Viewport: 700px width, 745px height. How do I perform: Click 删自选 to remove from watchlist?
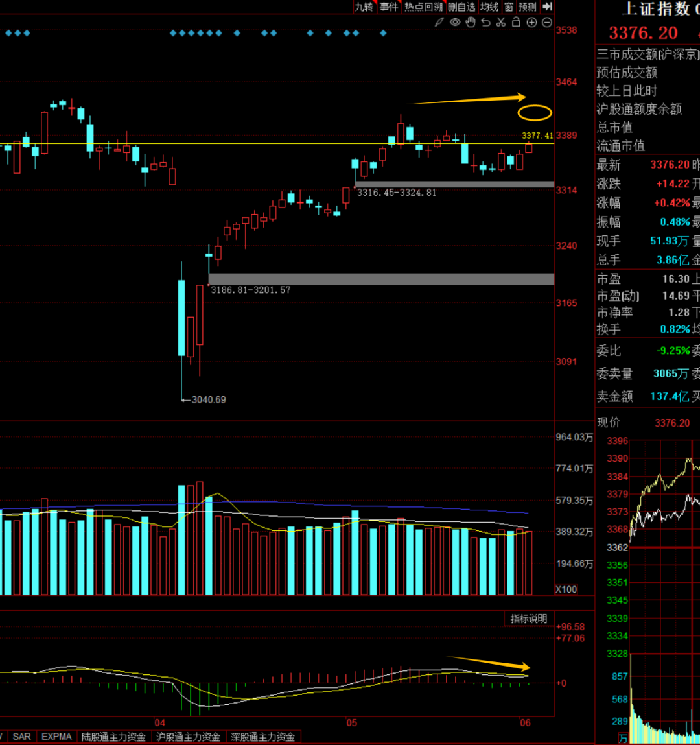(x=461, y=6)
